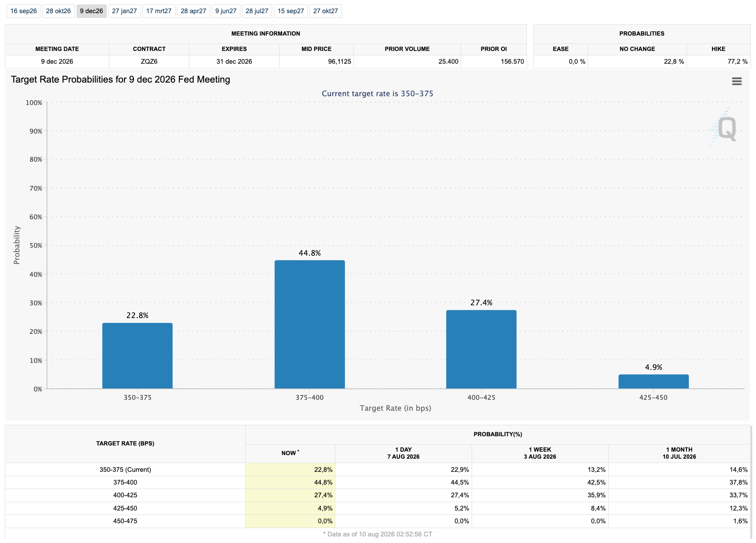Click the 375-400 row label in the table
Screen dimensions: 756x543
click(x=125, y=482)
